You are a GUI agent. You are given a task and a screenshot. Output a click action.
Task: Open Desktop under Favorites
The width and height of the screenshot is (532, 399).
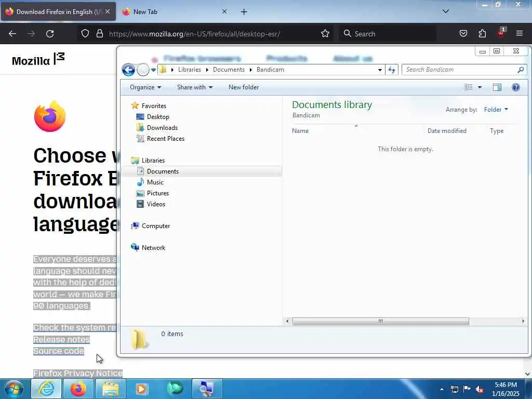158,117
